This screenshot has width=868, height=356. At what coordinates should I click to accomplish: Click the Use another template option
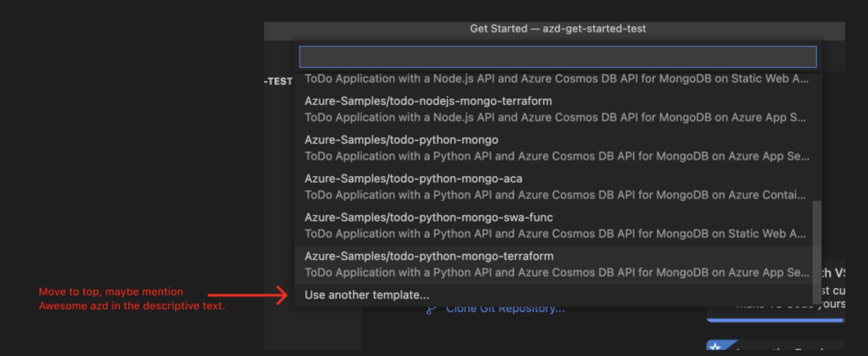[367, 295]
